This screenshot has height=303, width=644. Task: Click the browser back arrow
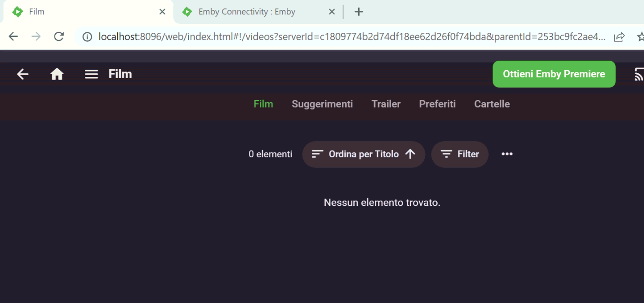pos(13,37)
